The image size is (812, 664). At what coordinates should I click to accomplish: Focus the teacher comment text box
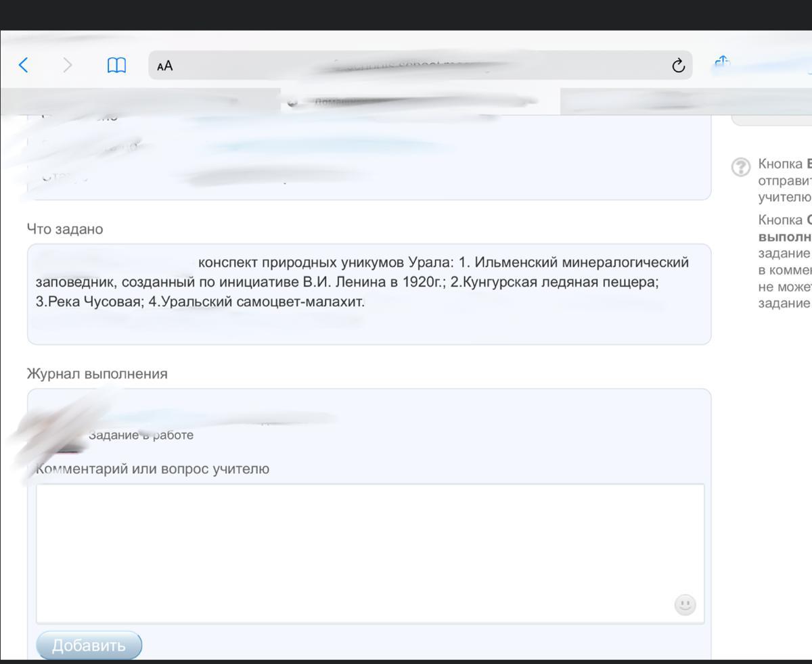click(370, 553)
